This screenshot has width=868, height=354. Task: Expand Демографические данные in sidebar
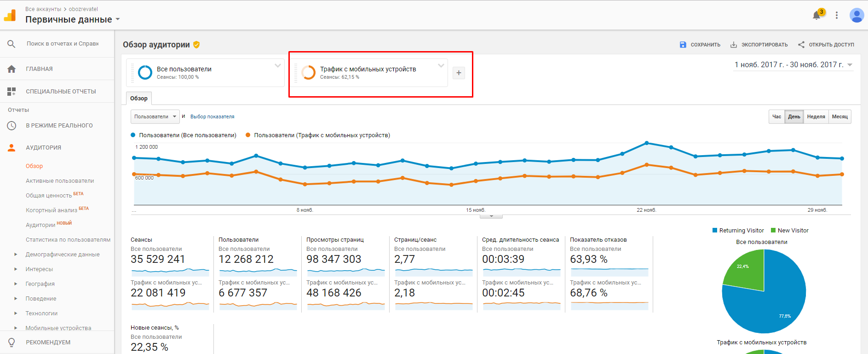(16, 254)
